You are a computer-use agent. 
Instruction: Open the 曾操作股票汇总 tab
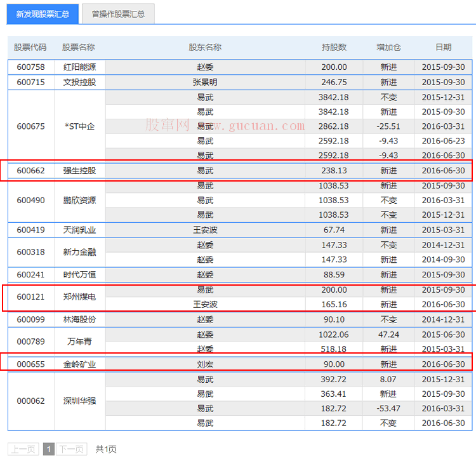(x=118, y=14)
